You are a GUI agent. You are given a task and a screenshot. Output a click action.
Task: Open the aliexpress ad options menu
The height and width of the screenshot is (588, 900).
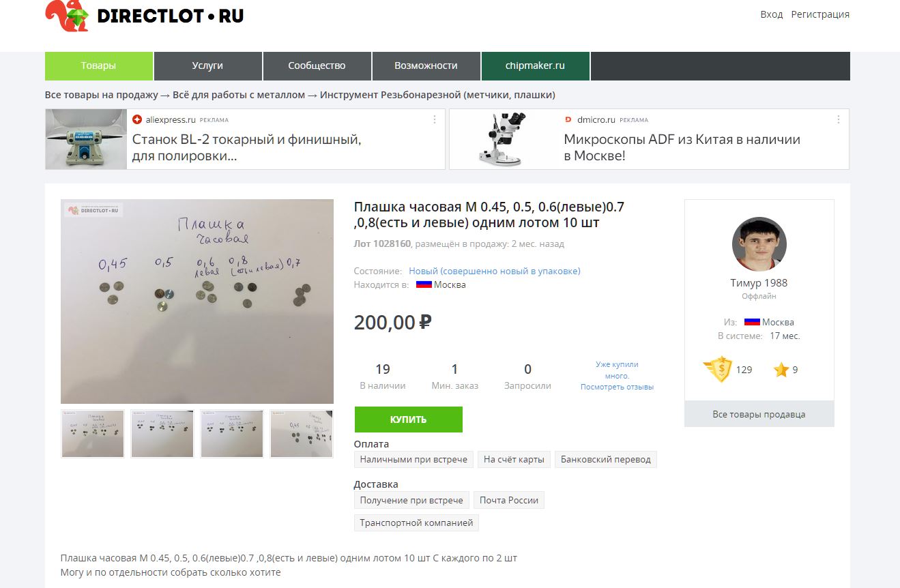click(435, 119)
